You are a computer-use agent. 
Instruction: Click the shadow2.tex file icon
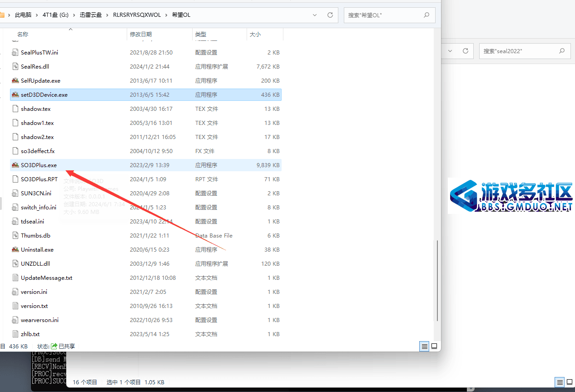tap(15, 137)
